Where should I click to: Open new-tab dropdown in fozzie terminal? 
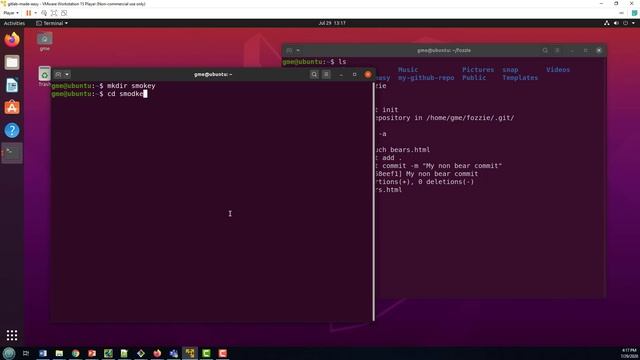point(298,50)
